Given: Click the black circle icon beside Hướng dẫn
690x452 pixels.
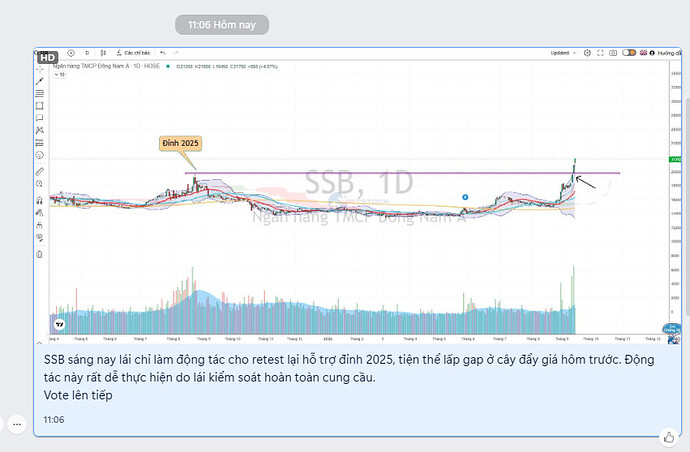Looking at the screenshot, I should [652, 53].
